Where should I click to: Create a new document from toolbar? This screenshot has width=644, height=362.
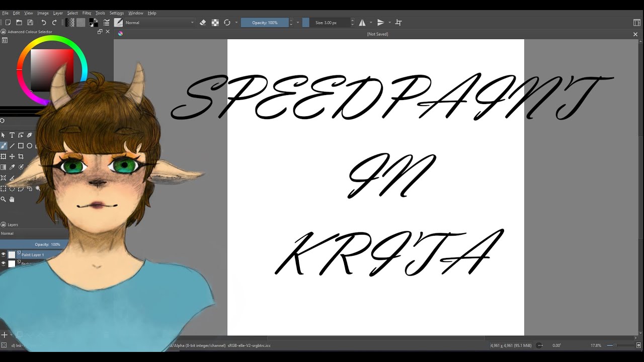pyautogui.click(x=8, y=23)
